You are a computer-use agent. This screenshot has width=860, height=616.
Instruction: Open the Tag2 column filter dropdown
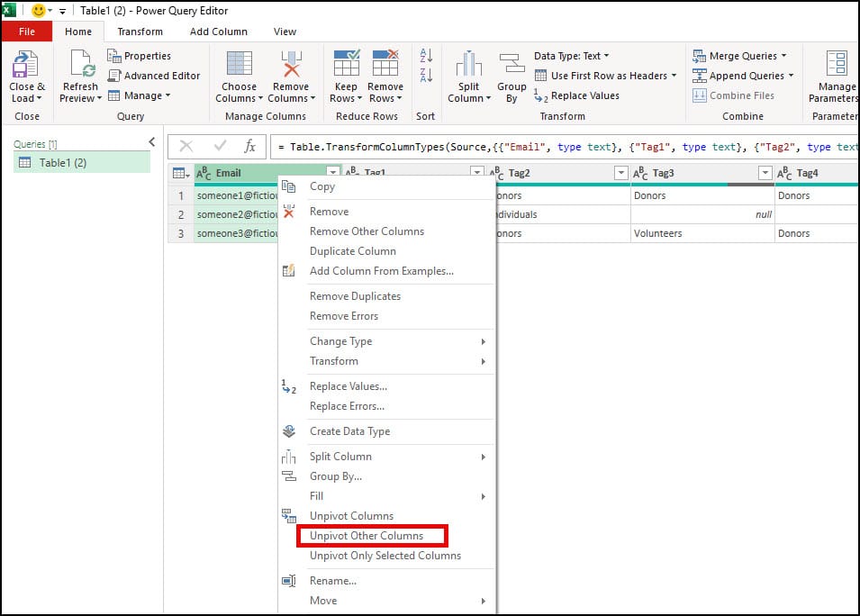(620, 172)
